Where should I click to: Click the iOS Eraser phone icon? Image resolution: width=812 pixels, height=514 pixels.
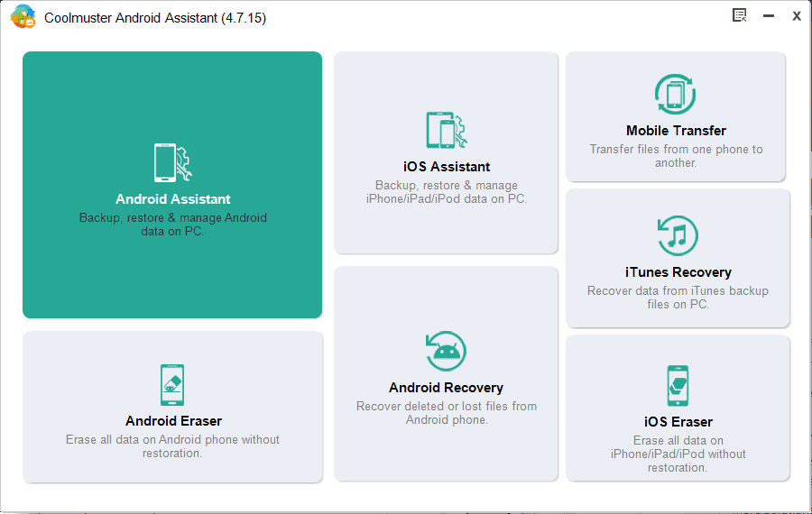(678, 386)
